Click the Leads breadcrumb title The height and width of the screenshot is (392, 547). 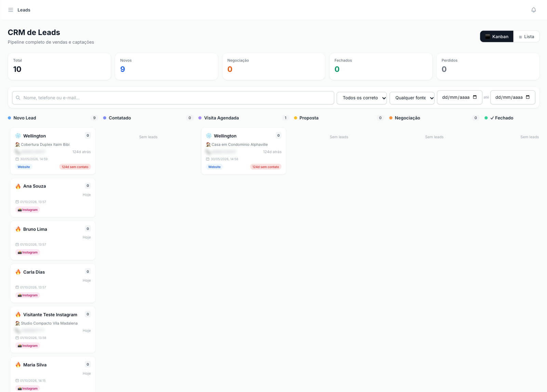(24, 10)
